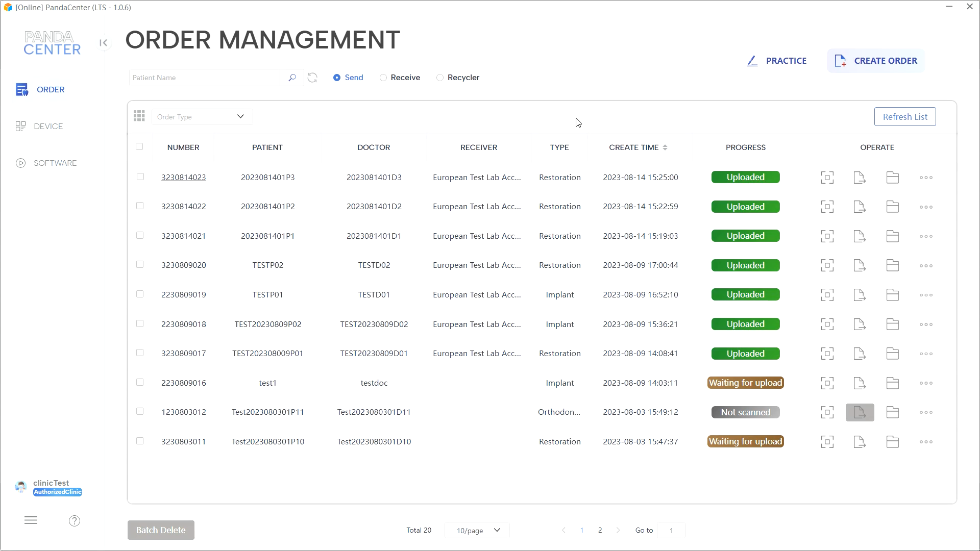Viewport: 980px width, 551px height.
Task: Select the Send radio button
Action: pyautogui.click(x=336, y=77)
